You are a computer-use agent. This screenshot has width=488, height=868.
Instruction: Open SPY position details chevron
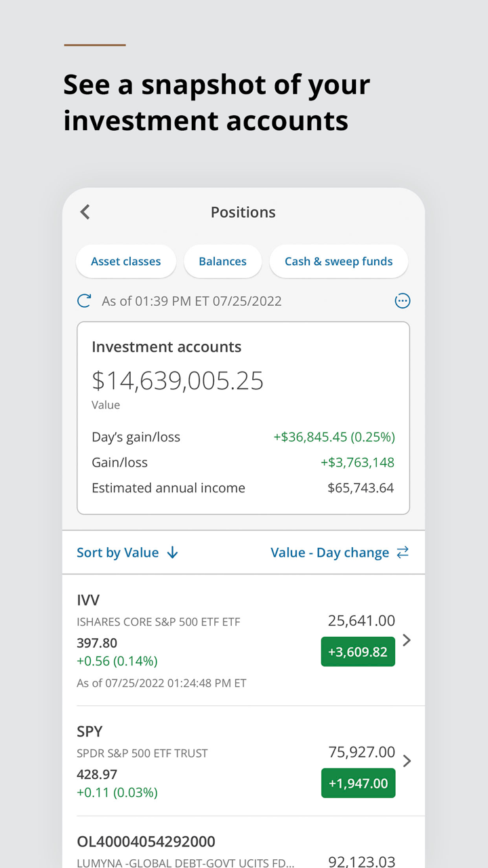tap(407, 761)
